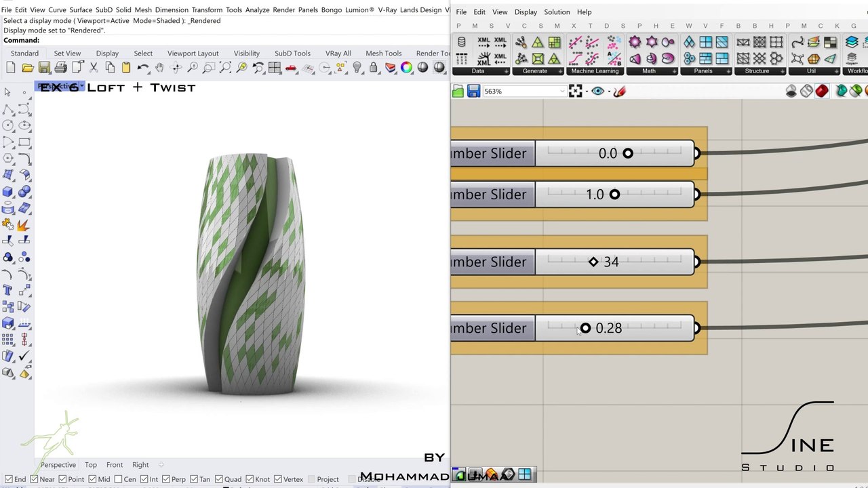Open the Transform menu in Rhino

[207, 10]
